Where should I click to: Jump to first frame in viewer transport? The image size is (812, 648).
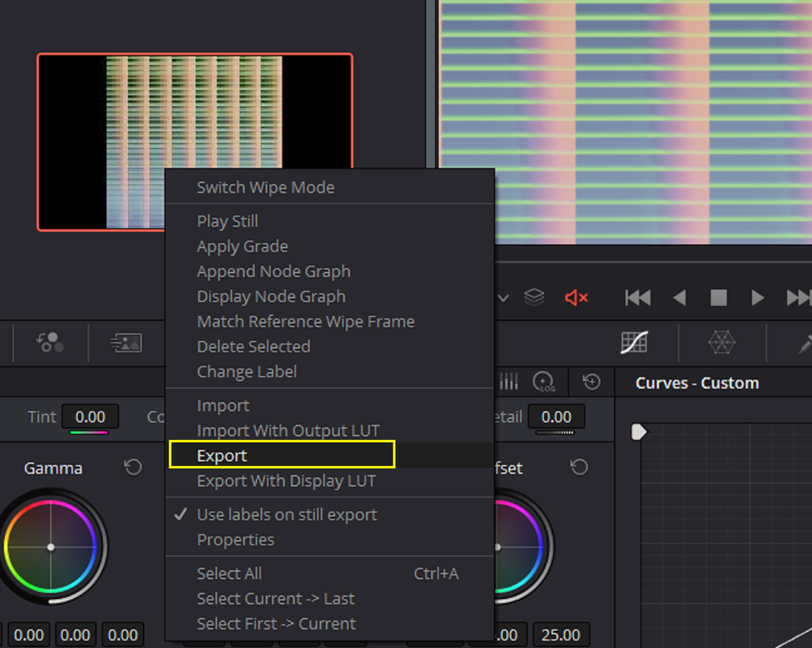[x=637, y=298]
